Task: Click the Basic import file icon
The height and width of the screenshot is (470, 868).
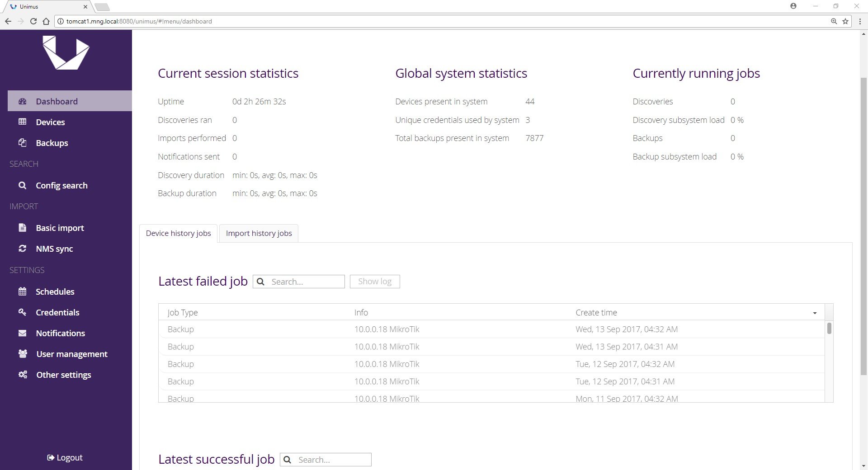Action: (23, 228)
